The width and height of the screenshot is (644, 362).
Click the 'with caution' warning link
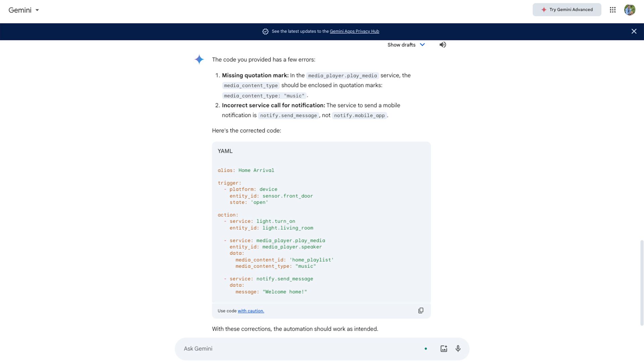click(250, 310)
